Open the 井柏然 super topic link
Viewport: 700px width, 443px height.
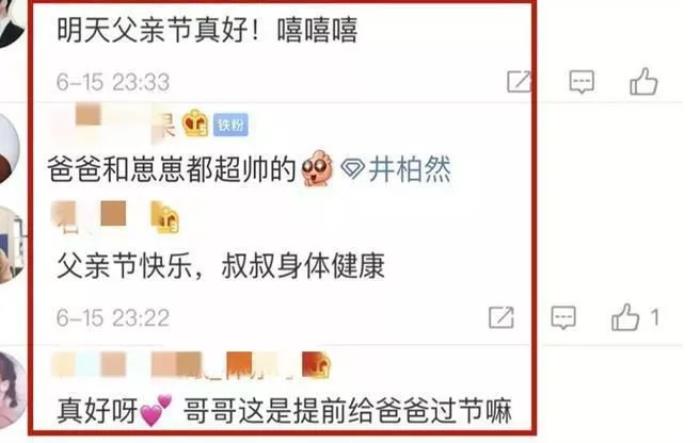click(x=409, y=170)
